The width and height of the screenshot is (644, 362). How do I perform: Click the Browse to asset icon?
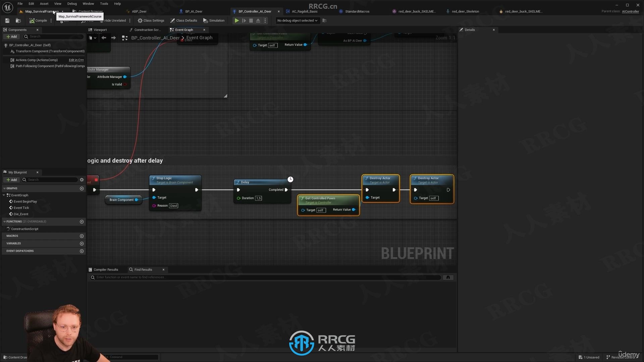pos(18,20)
